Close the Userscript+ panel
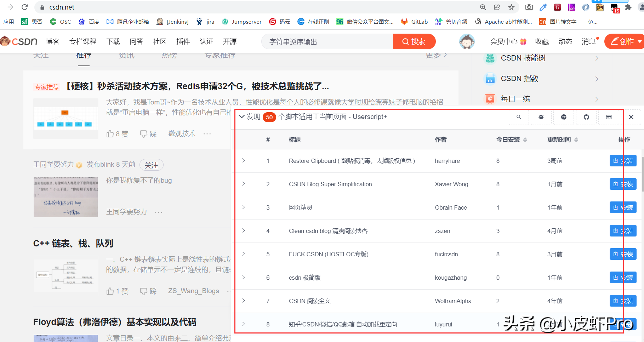Viewport: 644px width, 342px height. [x=631, y=117]
